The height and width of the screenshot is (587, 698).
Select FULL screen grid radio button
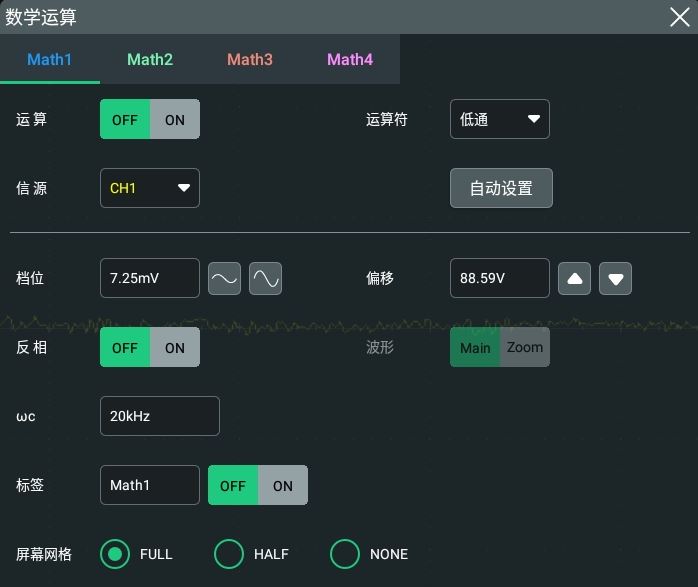tap(115, 554)
